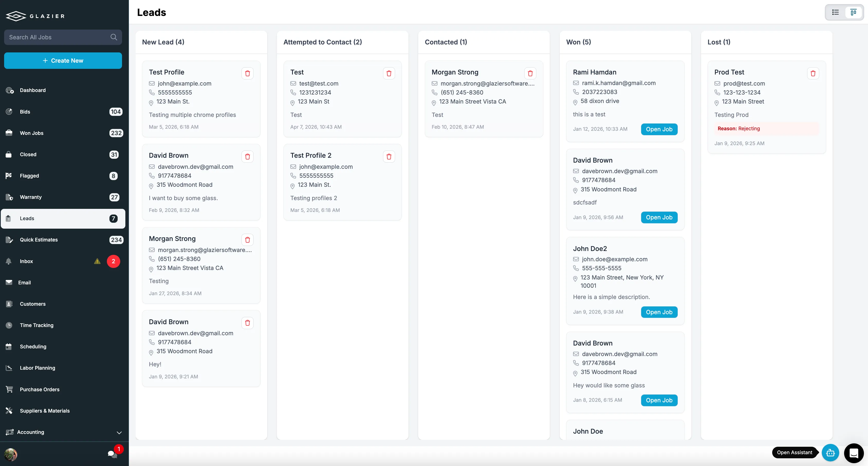Delete Morgan Strong card in New Lead column
868x466 pixels.
pyautogui.click(x=248, y=240)
